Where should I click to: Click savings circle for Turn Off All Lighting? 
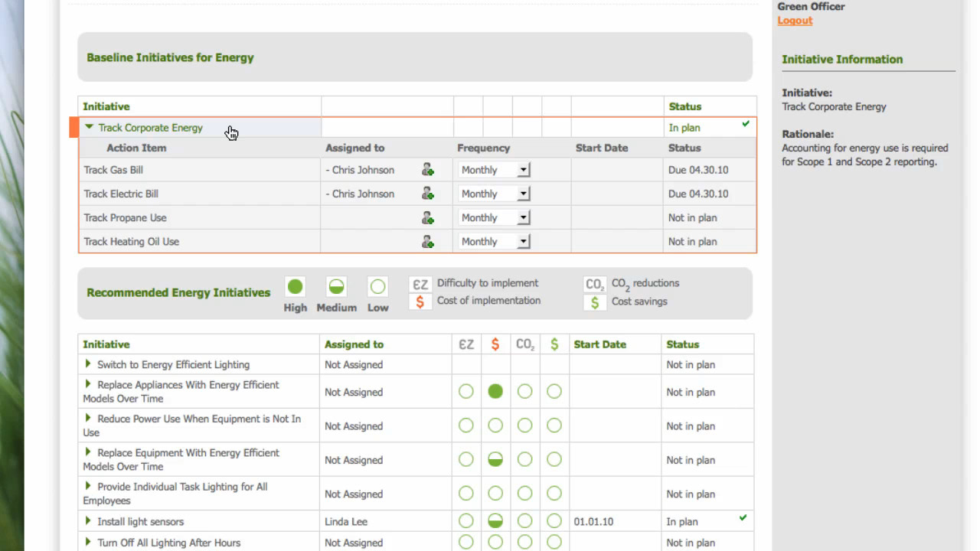coord(554,542)
